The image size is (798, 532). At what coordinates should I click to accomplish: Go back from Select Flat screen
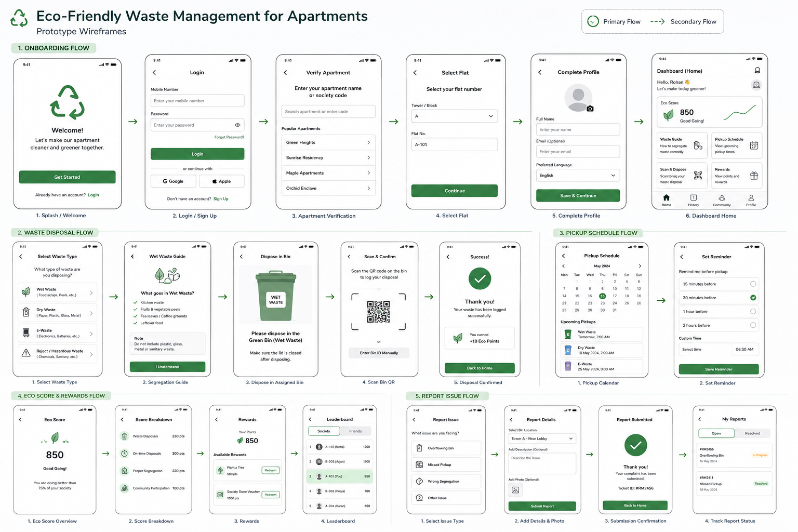tap(415, 73)
